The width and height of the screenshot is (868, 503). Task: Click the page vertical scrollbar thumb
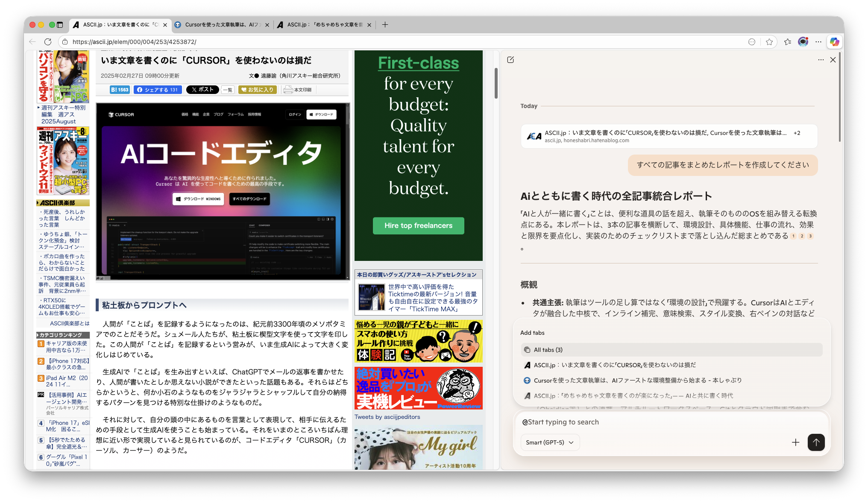click(x=496, y=83)
